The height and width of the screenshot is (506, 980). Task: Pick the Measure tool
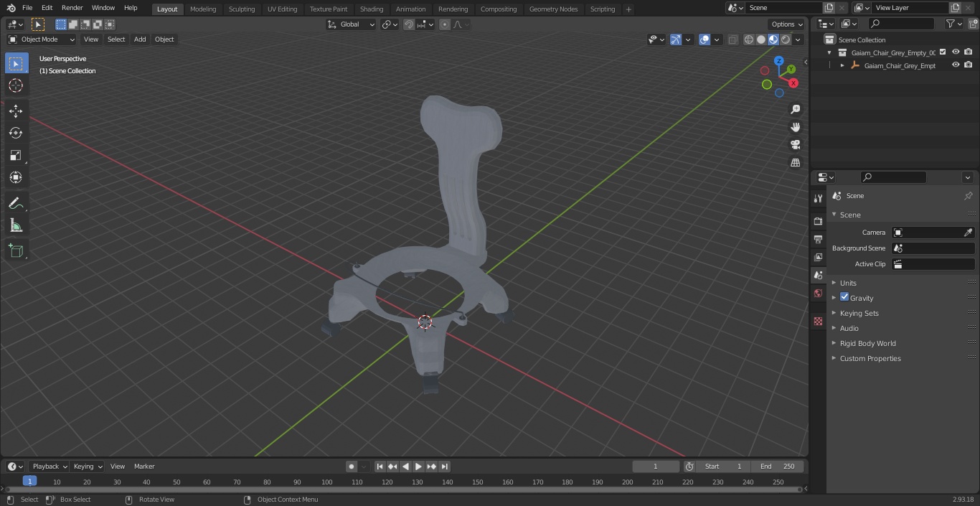[16, 226]
